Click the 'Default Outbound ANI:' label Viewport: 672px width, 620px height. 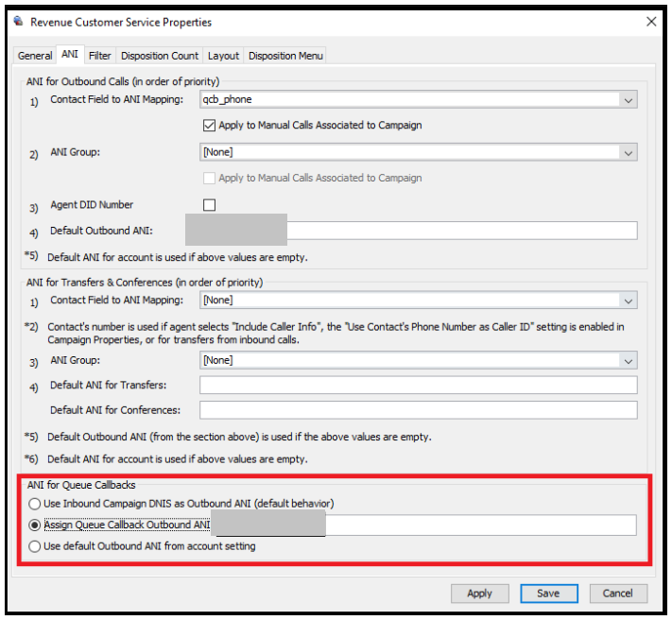pos(101,231)
